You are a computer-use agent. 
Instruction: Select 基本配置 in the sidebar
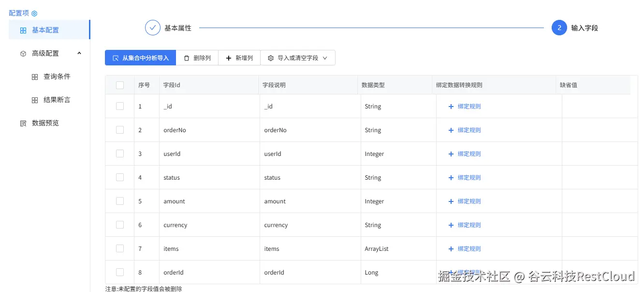[x=49, y=30]
